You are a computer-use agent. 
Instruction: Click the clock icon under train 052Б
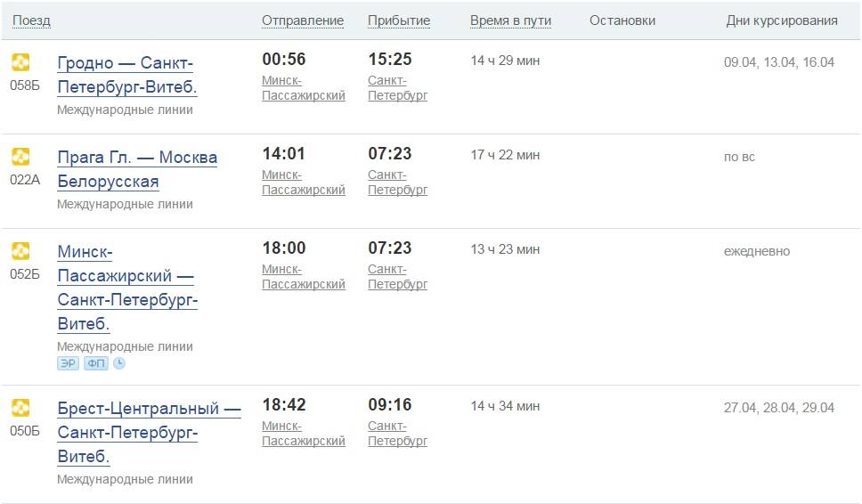(119, 363)
